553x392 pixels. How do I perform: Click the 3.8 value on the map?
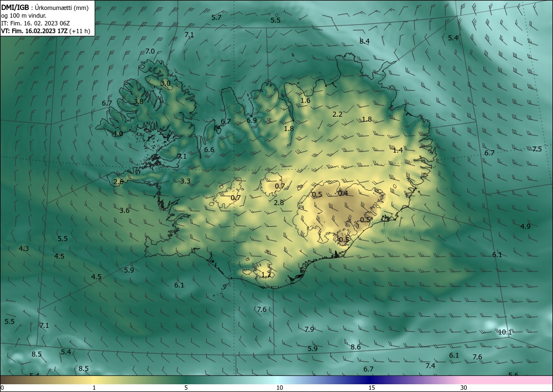pyautogui.click(x=139, y=102)
